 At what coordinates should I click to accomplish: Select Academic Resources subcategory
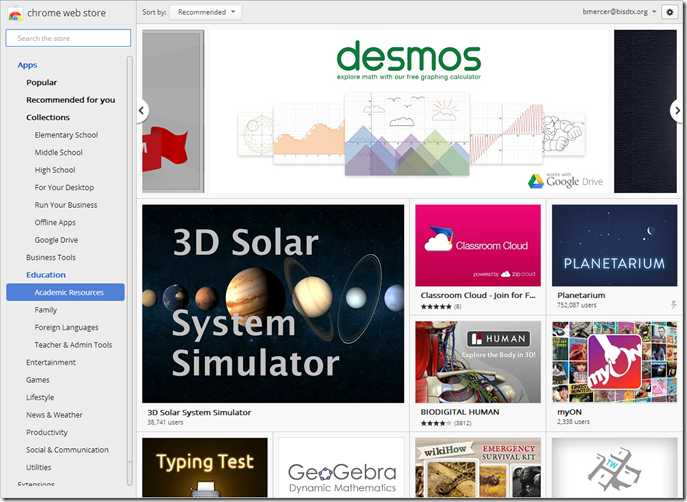coord(65,292)
